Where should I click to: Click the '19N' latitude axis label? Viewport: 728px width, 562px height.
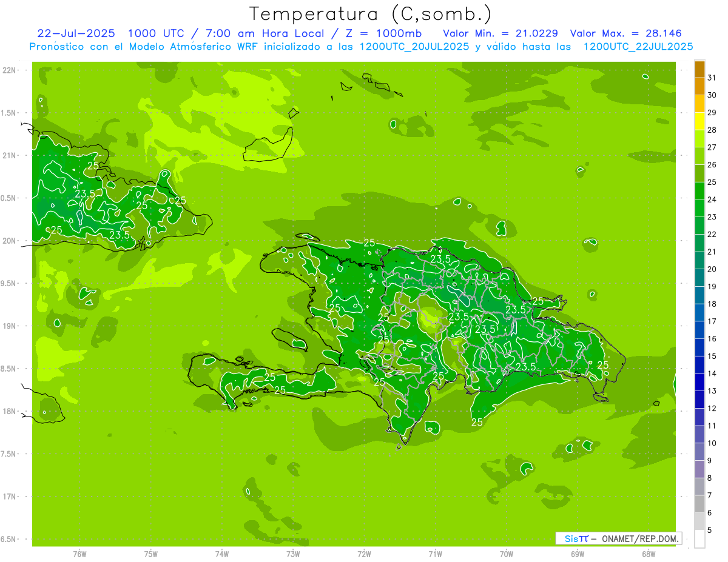click(10, 326)
